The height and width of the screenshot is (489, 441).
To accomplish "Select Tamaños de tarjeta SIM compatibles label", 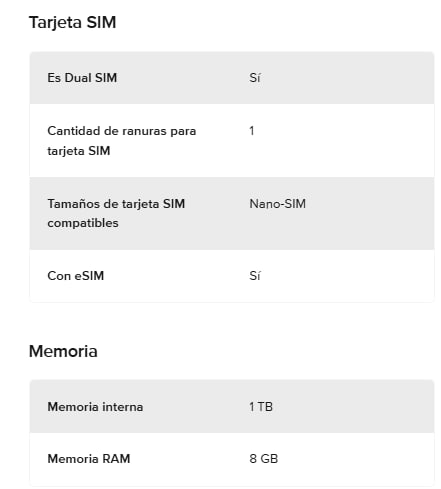I will tap(116, 213).
